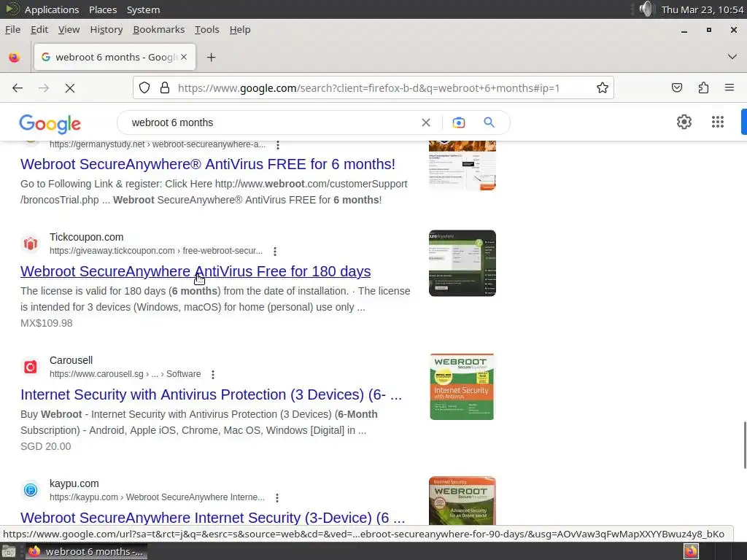Open Firefox hamburger application menu
Image resolution: width=747 pixels, height=560 pixels.
click(729, 87)
